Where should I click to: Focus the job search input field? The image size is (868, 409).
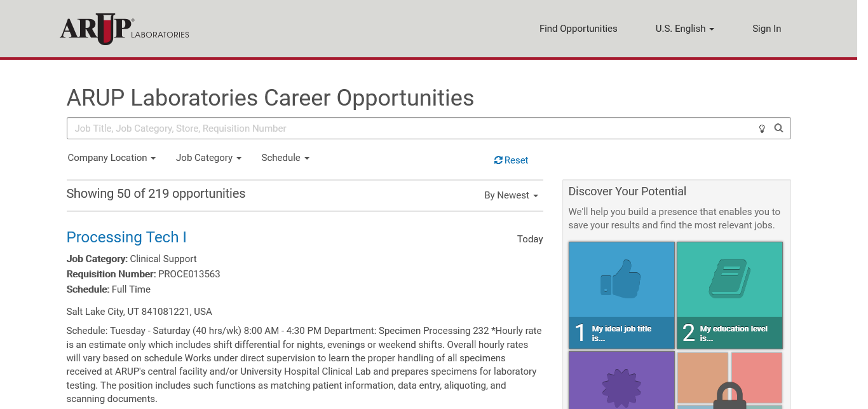pos(407,128)
